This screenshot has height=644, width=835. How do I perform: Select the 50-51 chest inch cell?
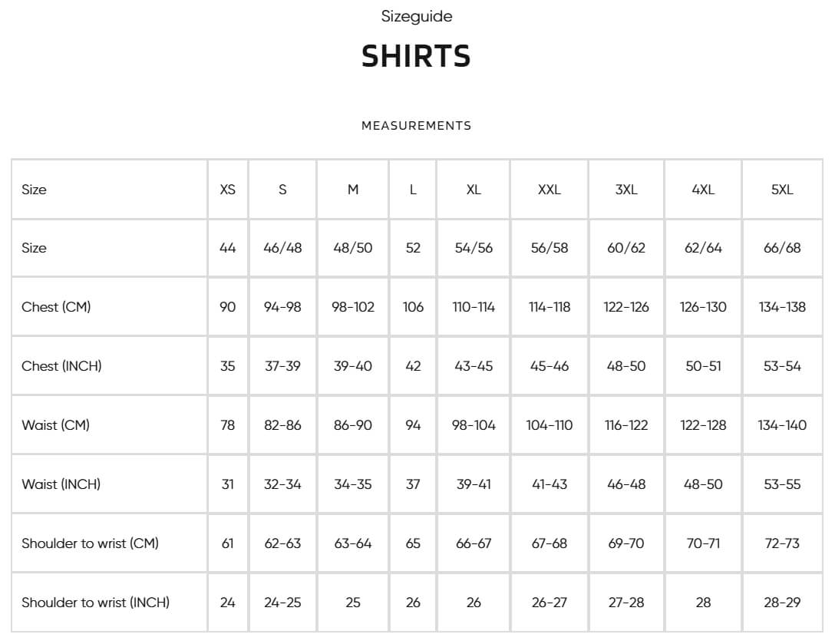[703, 366]
